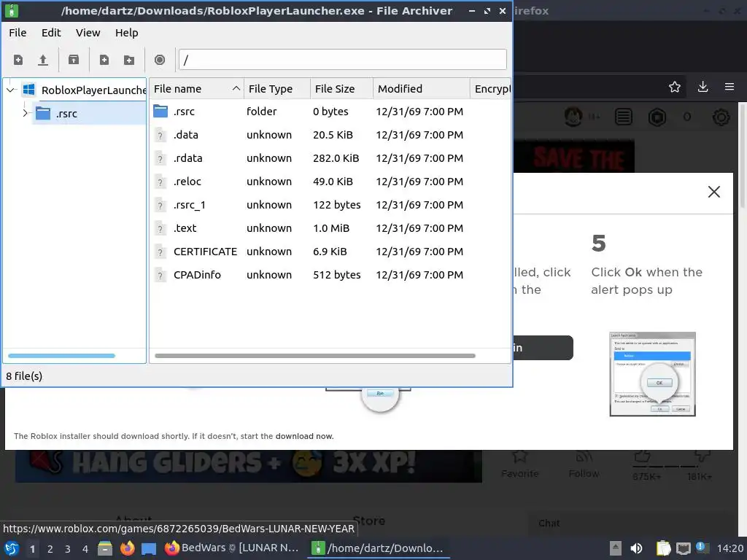The image size is (747, 560).
Task: Click the new archive toolbar icon
Action: click(x=18, y=60)
